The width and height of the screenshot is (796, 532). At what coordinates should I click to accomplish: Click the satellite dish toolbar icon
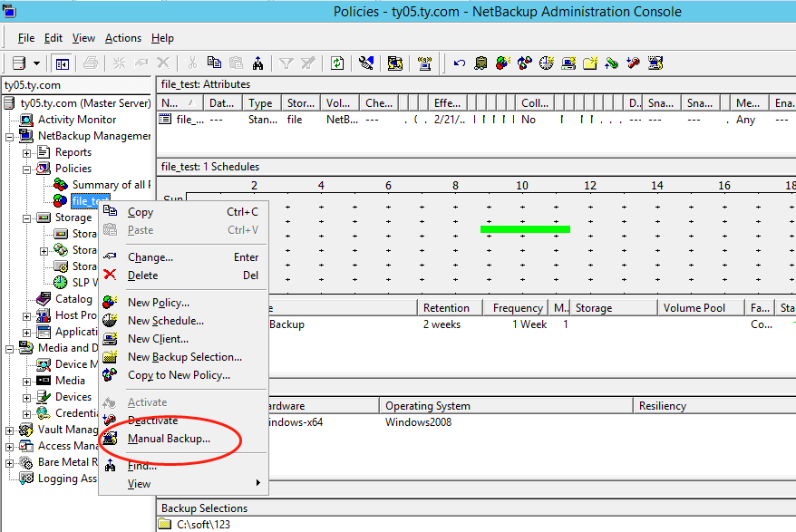click(366, 63)
